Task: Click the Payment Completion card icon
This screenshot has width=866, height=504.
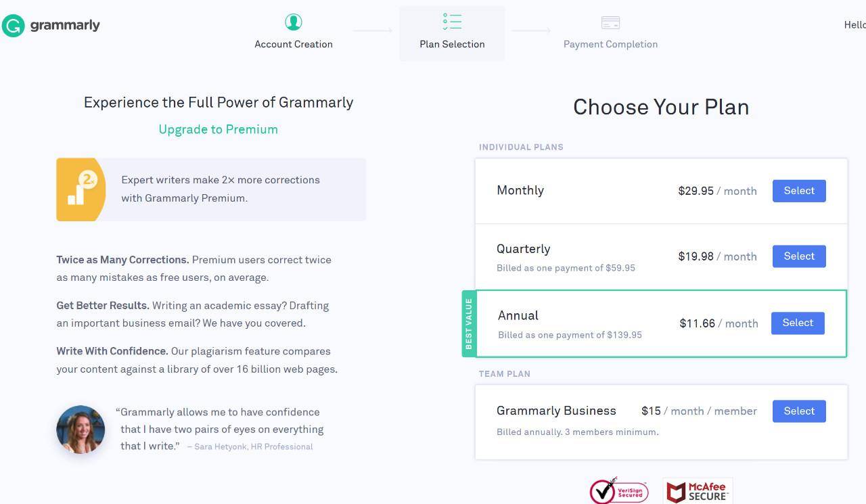Action: coord(610,23)
